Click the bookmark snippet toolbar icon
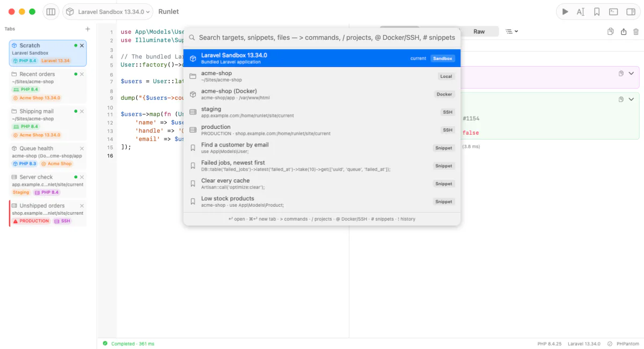Screen dimensions: 644x349 597,11
